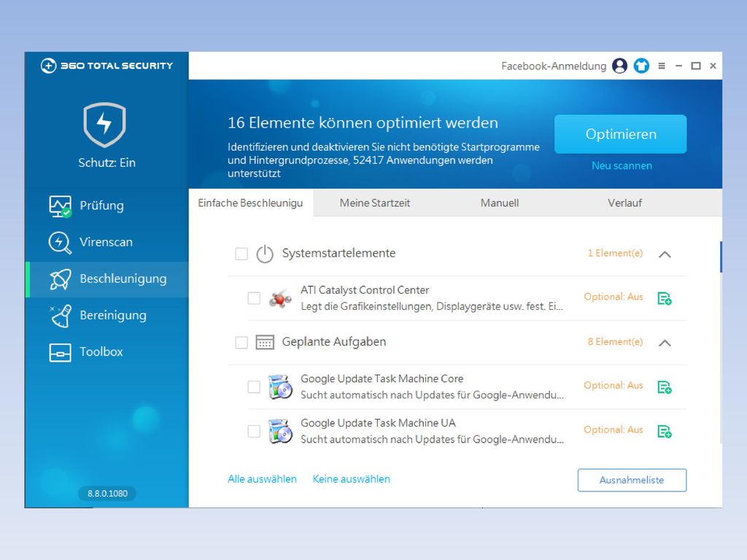
Task: Click the Systemstartelemente power icon
Action: pos(265,254)
